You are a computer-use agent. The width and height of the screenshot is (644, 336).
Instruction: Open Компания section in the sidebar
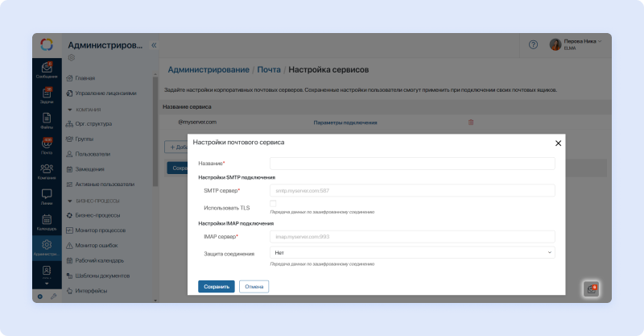click(x=47, y=172)
